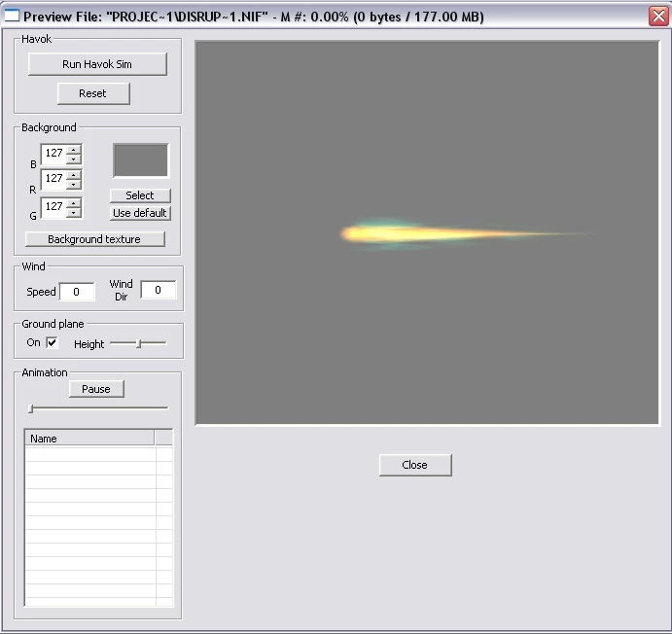Click the gray background color swatch

tap(141, 160)
